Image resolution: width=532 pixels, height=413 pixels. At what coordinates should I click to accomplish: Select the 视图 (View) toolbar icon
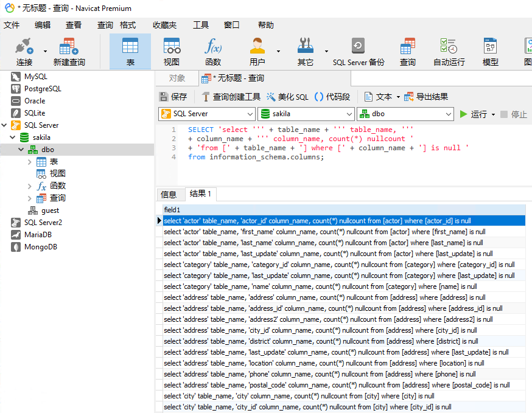172,52
